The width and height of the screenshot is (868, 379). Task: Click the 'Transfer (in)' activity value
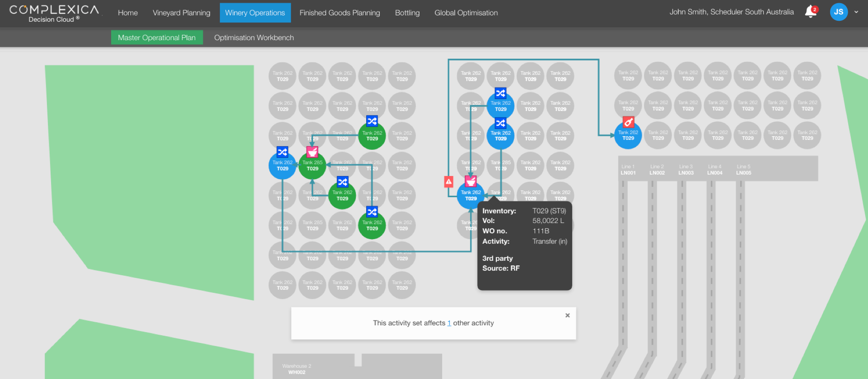pos(550,241)
